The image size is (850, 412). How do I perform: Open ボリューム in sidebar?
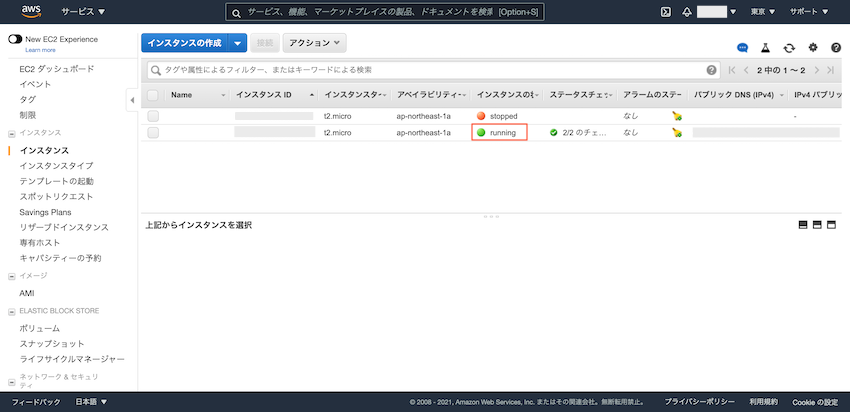tap(40, 329)
